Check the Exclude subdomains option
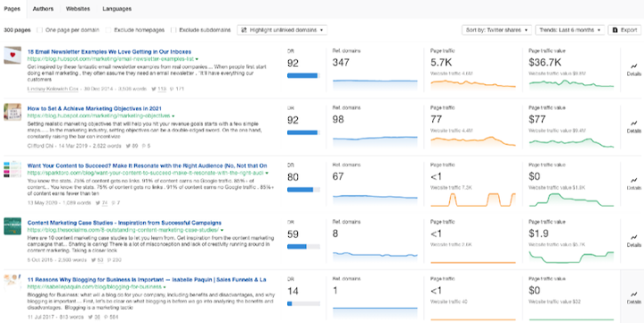Image resolution: width=644 pixels, height=323 pixels. [174, 30]
